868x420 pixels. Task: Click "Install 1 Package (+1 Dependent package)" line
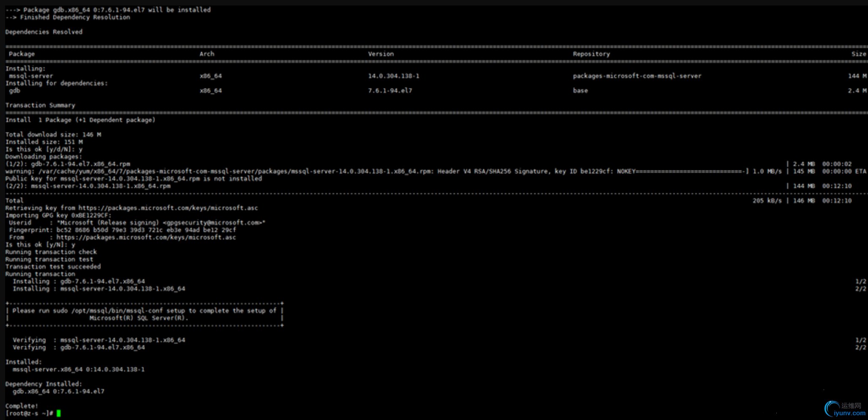click(x=80, y=120)
